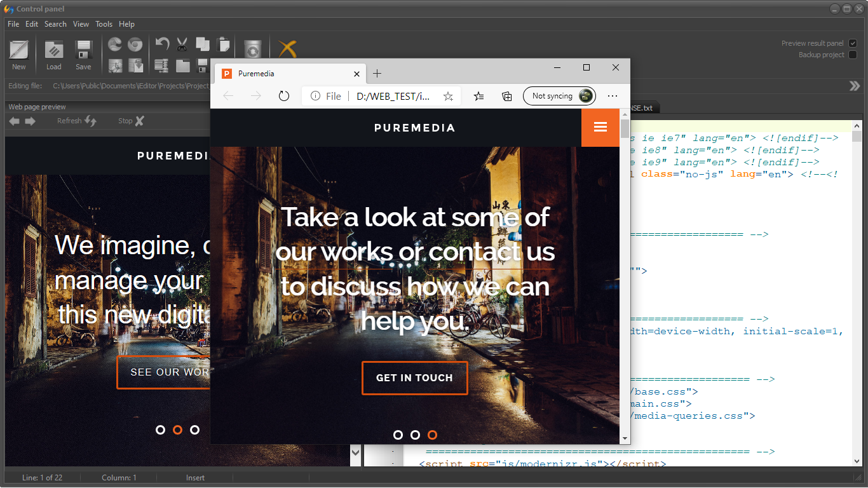Select the Puremedia browser tab

(291, 74)
